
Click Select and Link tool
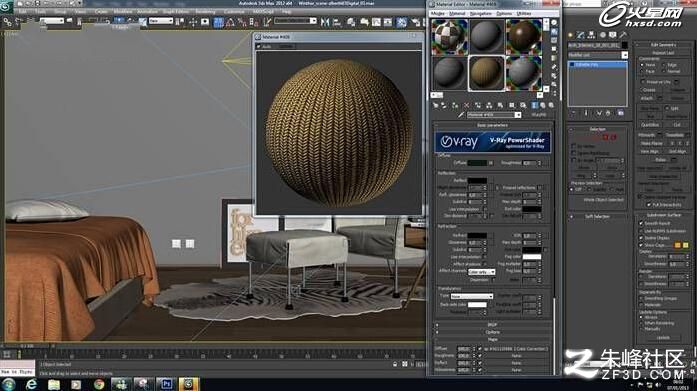tap(8, 21)
